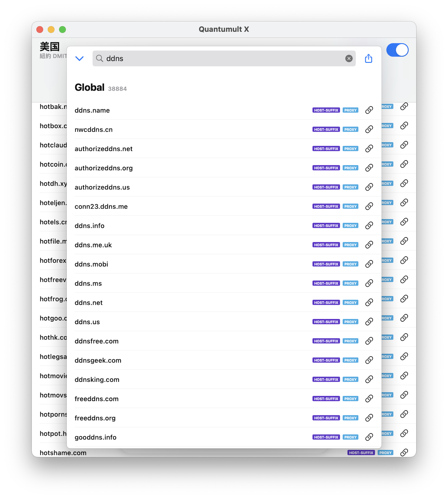The height and width of the screenshot is (499, 448).
Task: Click the link icon beside authorizeddns.net
Action: 369,148
